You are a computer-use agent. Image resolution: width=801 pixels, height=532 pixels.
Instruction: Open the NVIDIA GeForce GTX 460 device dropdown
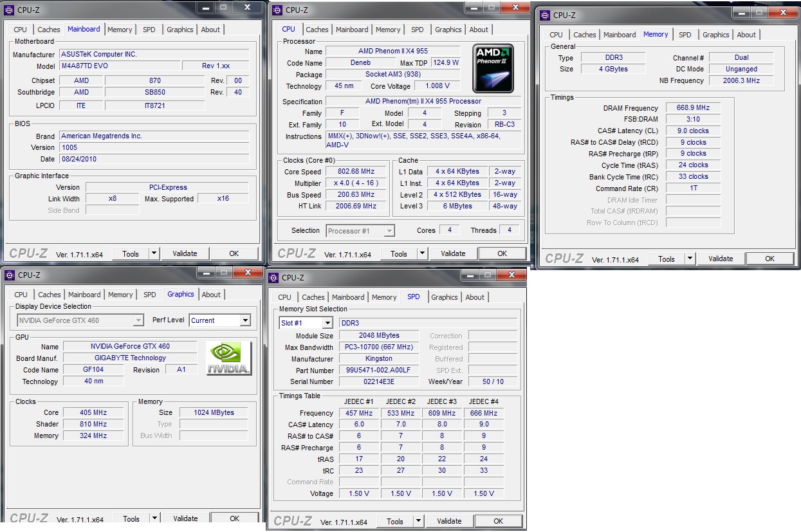tap(138, 320)
